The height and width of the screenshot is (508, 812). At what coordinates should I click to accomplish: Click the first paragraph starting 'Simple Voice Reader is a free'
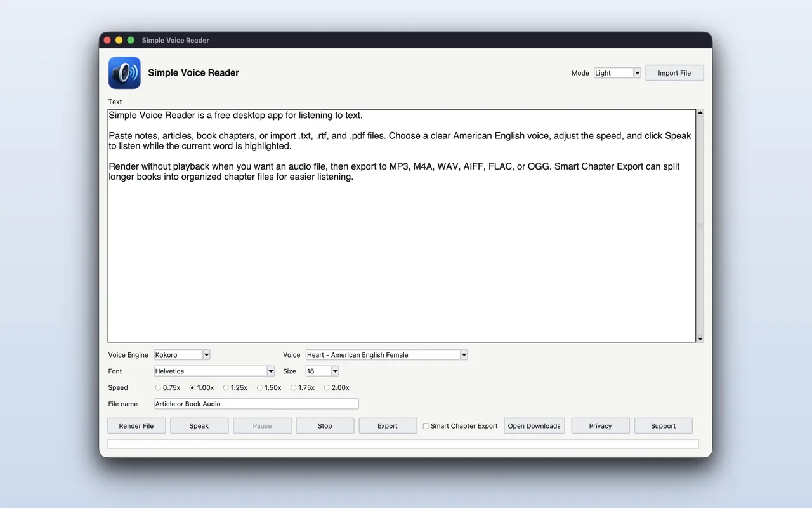coord(235,116)
